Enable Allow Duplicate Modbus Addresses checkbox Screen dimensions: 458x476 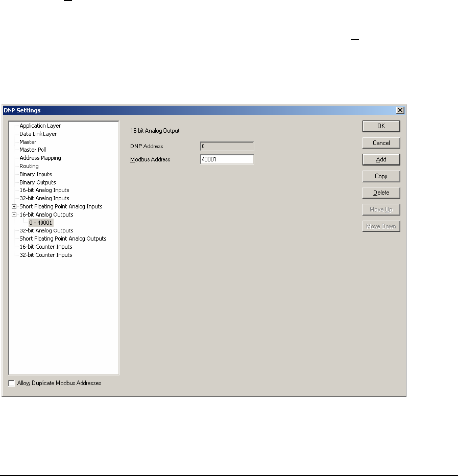coord(12,383)
